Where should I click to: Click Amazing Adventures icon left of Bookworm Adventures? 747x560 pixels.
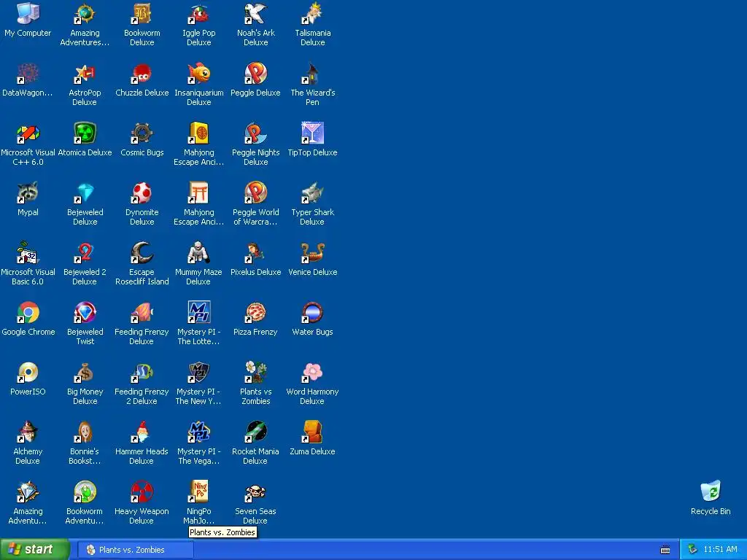click(28, 492)
